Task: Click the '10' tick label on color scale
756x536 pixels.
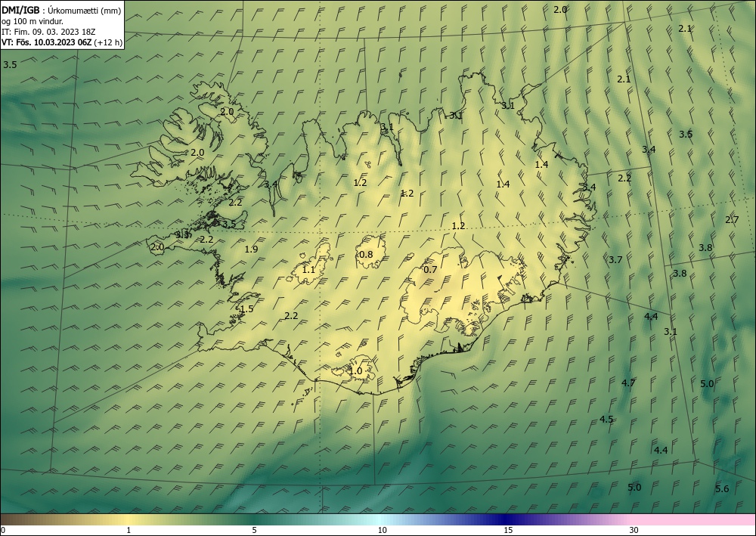Action: coord(383,531)
